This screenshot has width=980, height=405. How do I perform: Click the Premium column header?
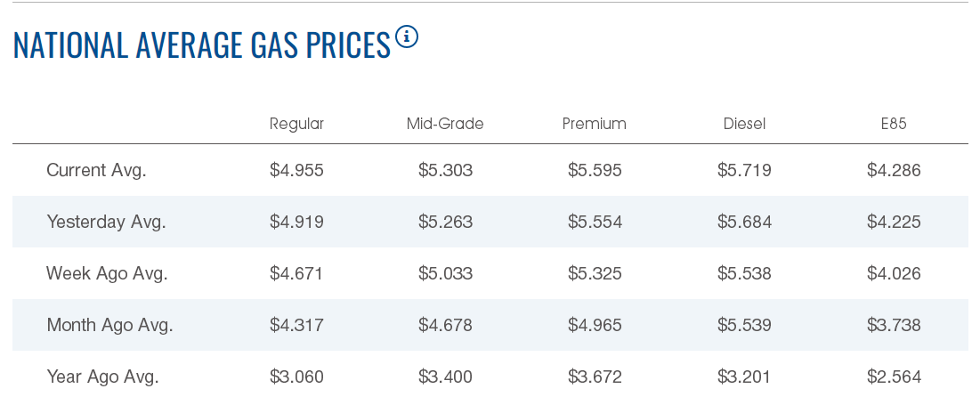(595, 124)
